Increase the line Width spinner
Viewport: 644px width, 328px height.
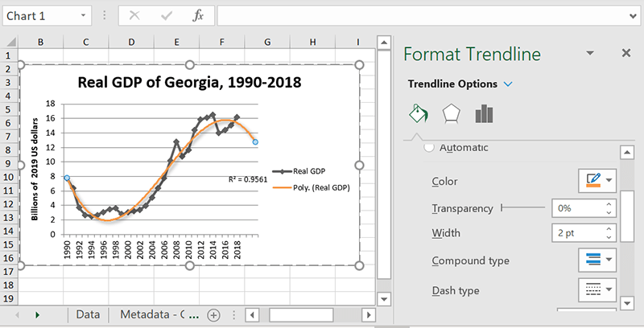[609, 229]
